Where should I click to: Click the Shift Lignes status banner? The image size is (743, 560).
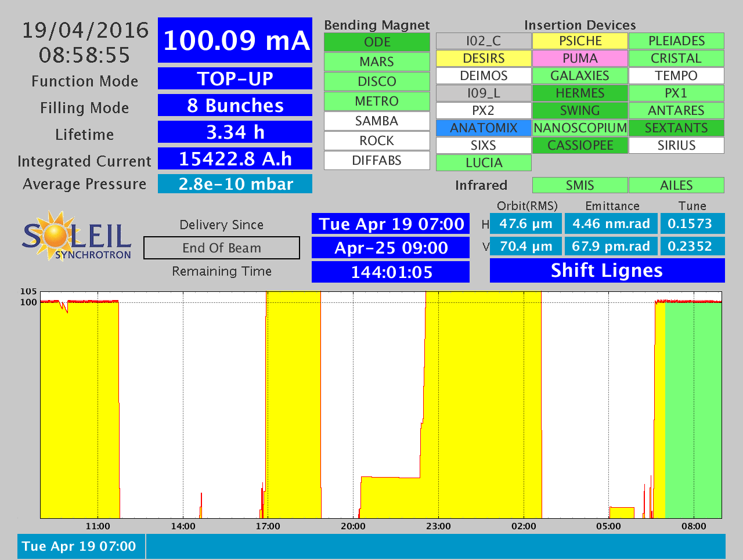607,270
